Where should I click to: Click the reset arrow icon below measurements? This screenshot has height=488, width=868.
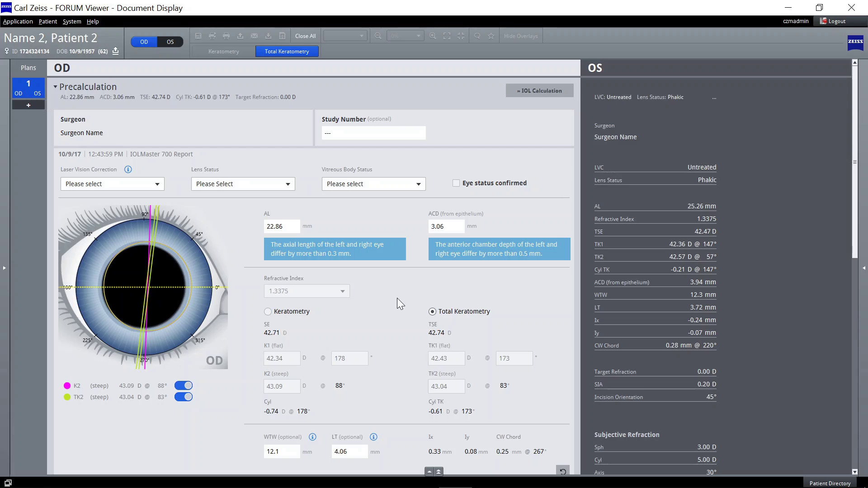(x=563, y=471)
